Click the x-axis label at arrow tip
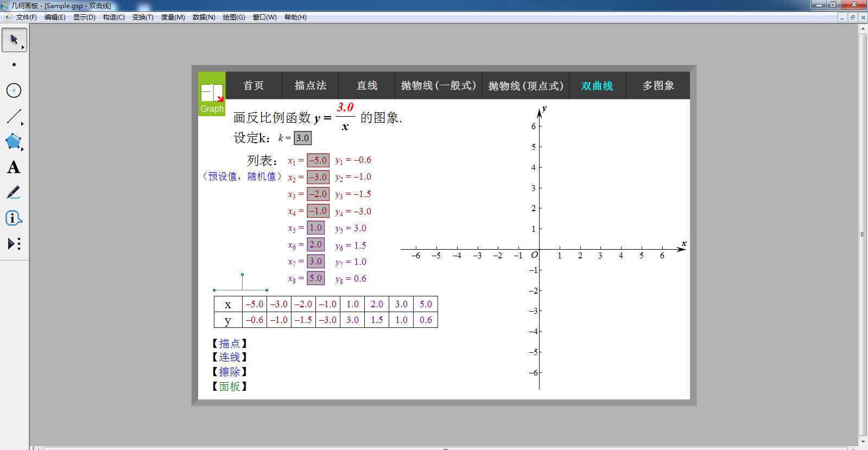Viewport: 868px width, 450px height. coord(684,243)
